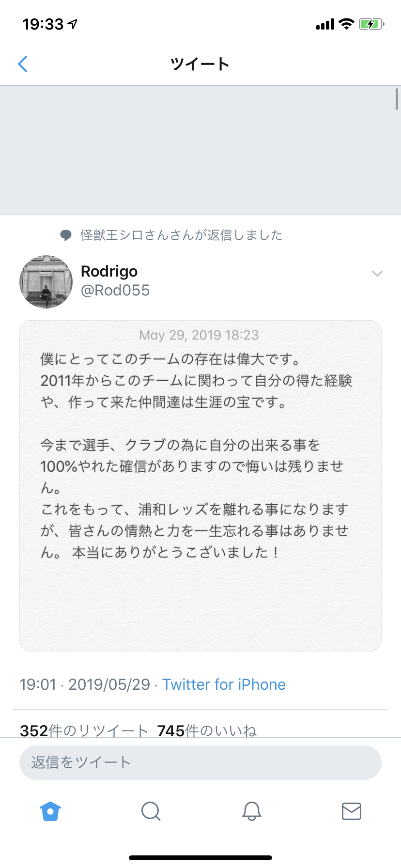Viewport: 401px width, 868px height.
Task: Tap the reply tweet input field
Action: 200,762
